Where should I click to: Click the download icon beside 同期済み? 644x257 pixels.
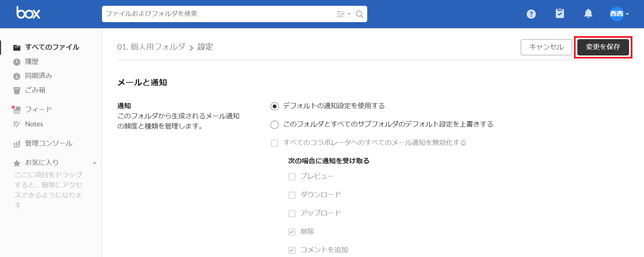17,76
